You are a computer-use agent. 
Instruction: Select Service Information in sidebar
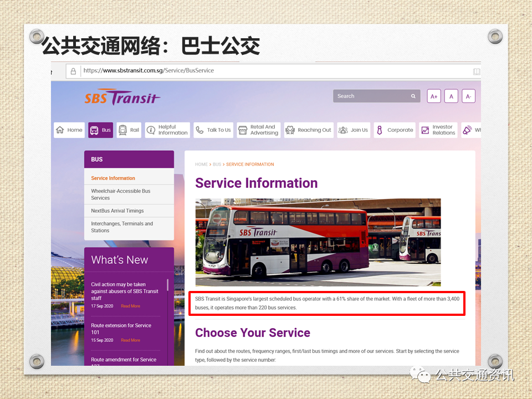tap(113, 178)
